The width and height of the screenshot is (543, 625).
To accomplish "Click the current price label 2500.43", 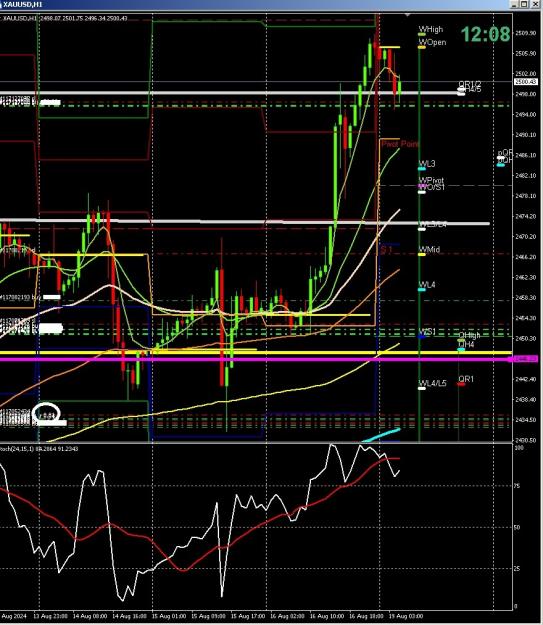I will click(x=526, y=82).
